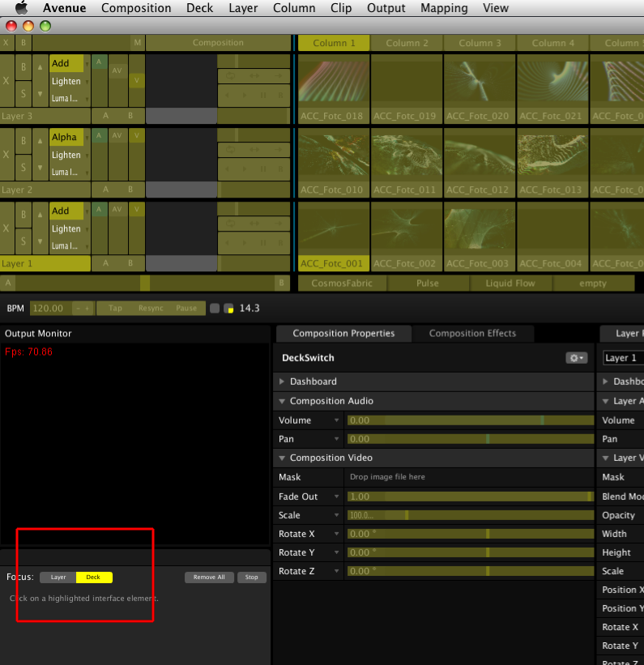The image size is (644, 665).
Task: Collapse the Composition Audio section
Action: [x=282, y=401]
